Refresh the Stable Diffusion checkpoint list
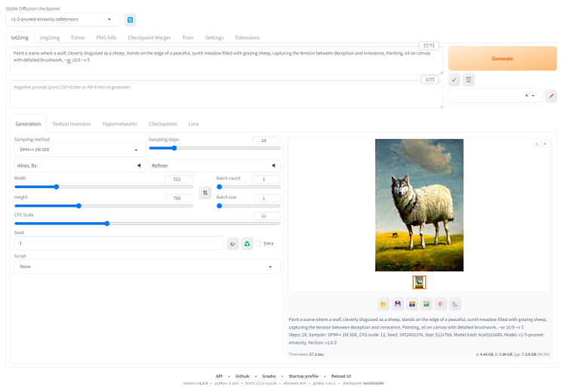 pos(130,20)
